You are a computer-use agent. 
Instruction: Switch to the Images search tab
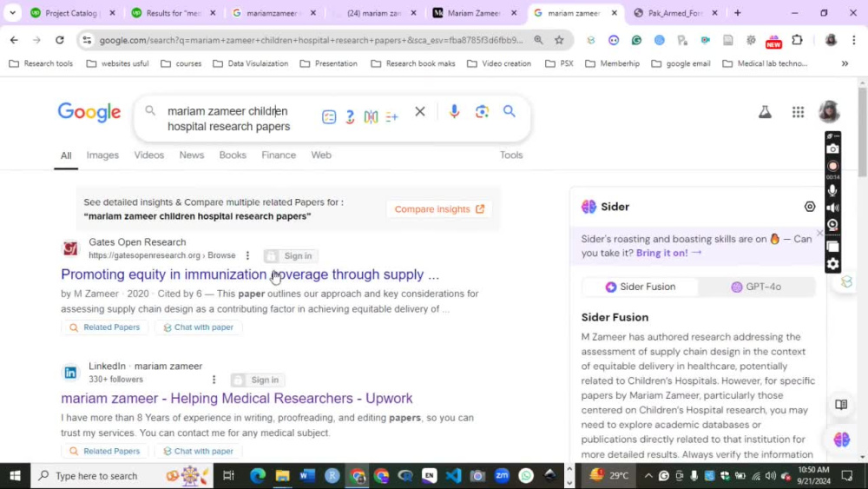click(x=102, y=155)
